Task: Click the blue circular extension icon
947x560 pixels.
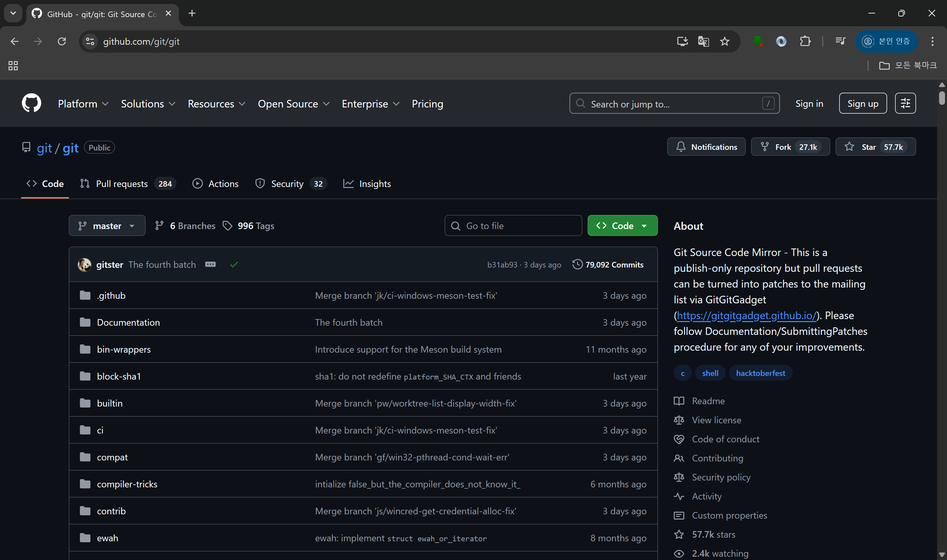Action: point(781,41)
